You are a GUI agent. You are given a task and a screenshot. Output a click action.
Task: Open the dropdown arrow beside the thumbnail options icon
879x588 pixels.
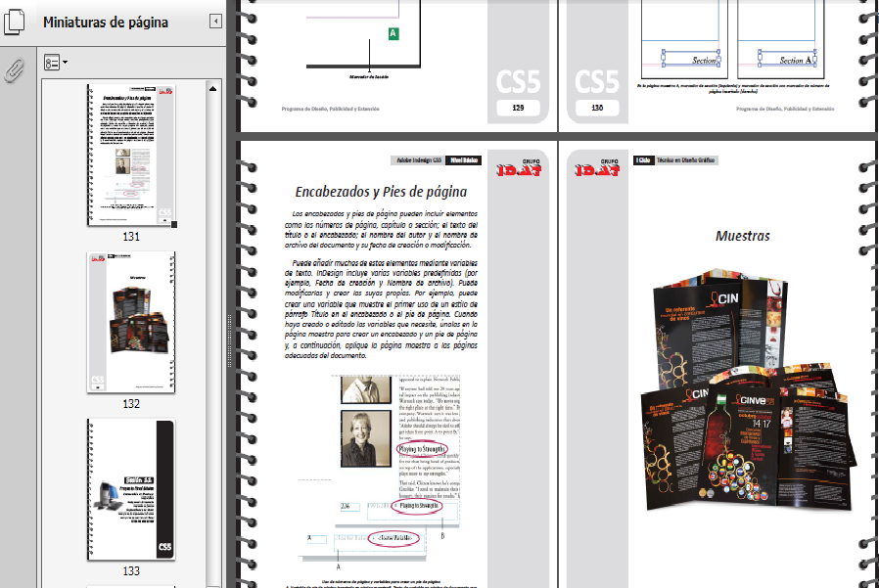click(66, 61)
